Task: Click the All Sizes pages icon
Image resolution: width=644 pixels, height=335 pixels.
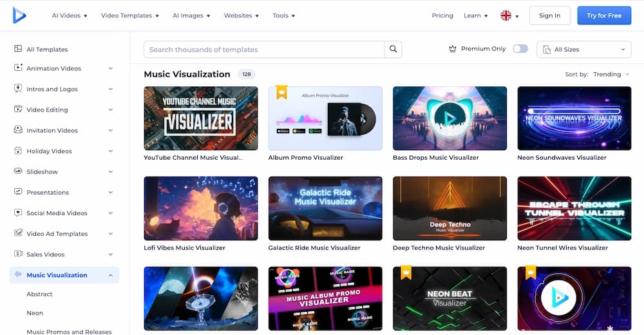Action: coord(547,50)
